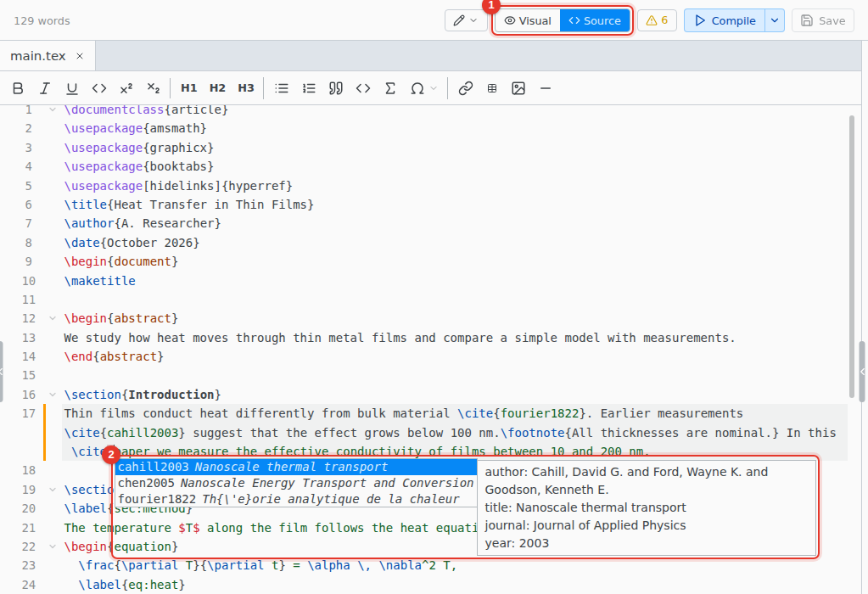Apply italic formatting from toolbar

(45, 88)
